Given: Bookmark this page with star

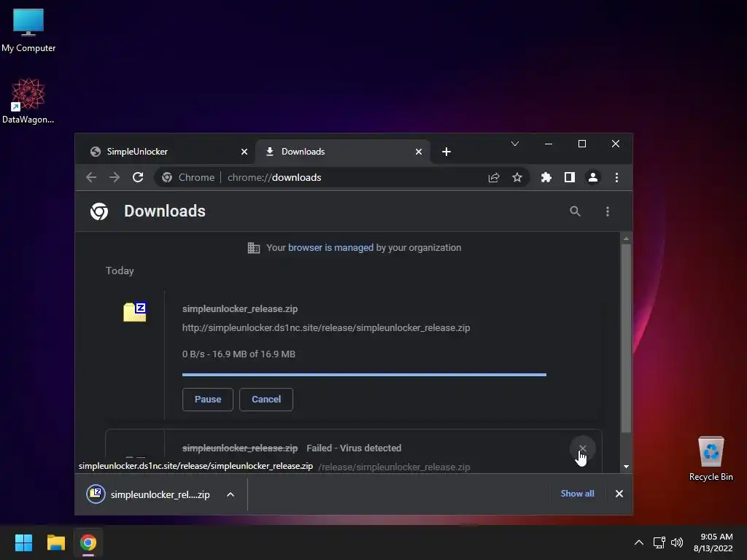Looking at the screenshot, I should coord(517,177).
